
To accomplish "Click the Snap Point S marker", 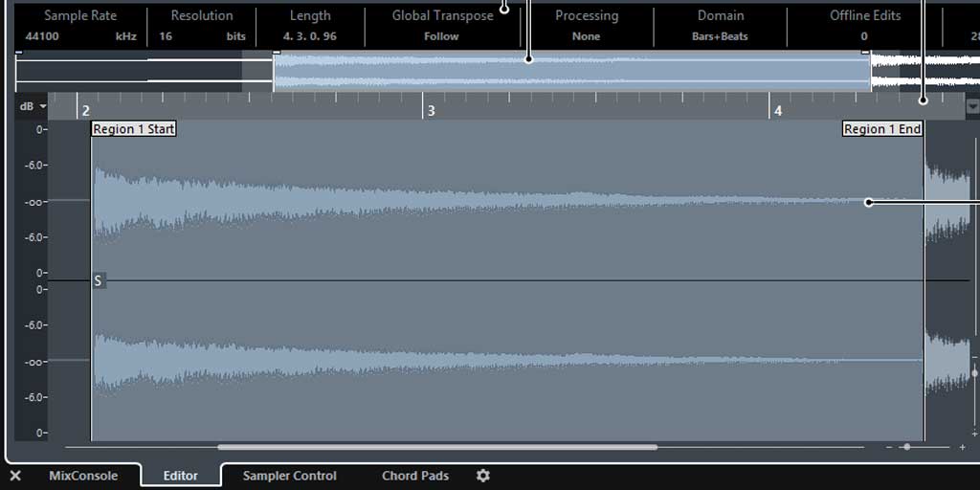I will coord(98,280).
